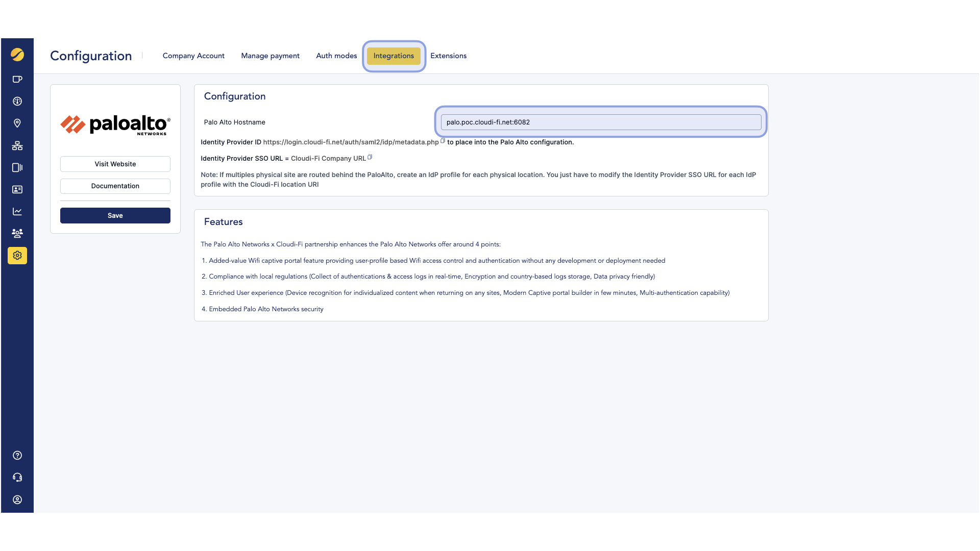This screenshot has width=980, height=551.
Task: Open the user account icon at bottom
Action: [x=17, y=499]
